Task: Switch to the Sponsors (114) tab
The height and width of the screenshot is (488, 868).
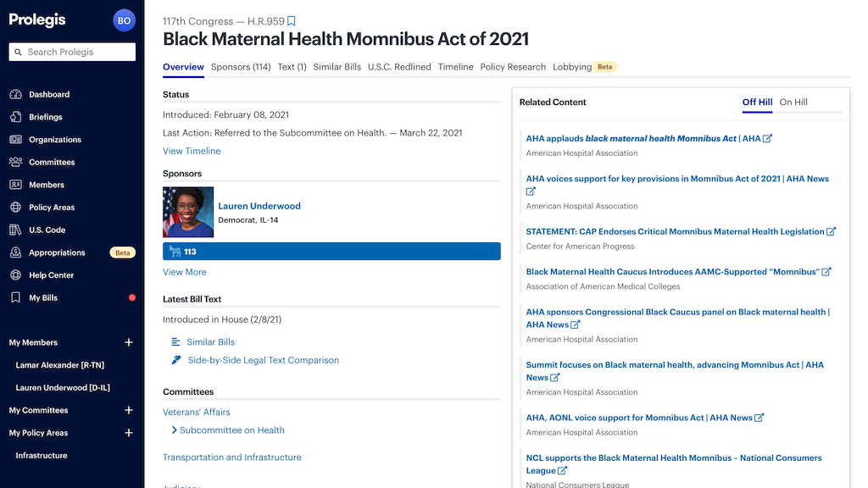Action: [x=241, y=67]
